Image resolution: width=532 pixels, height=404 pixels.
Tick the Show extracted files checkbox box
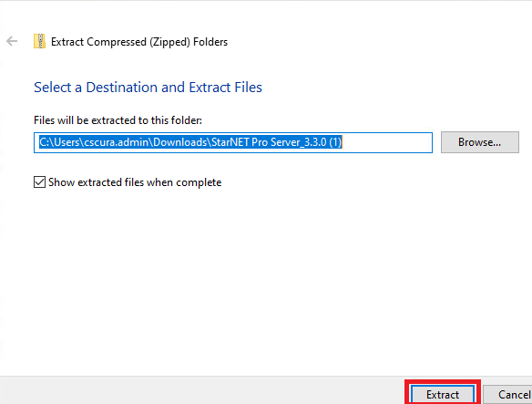click(39, 182)
